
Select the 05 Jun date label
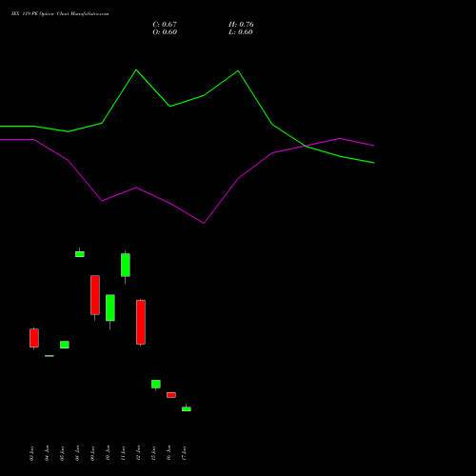62,453
